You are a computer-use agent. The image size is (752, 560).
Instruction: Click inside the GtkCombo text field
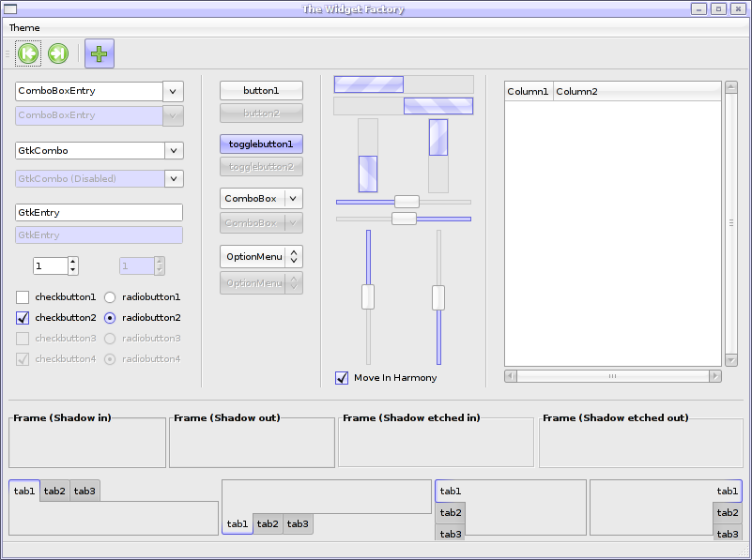point(90,150)
